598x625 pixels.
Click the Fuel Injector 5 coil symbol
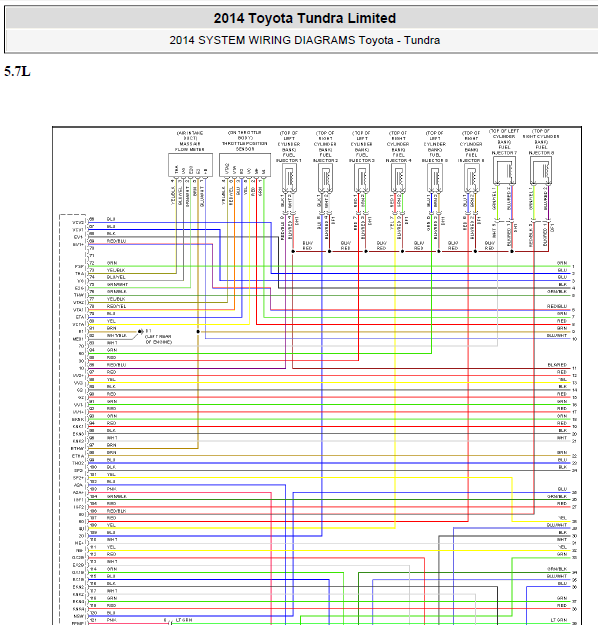click(x=435, y=178)
